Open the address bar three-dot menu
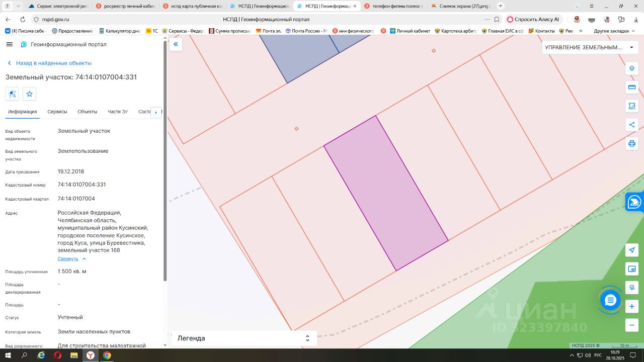Viewport: 644px width, 362px height. (487, 19)
